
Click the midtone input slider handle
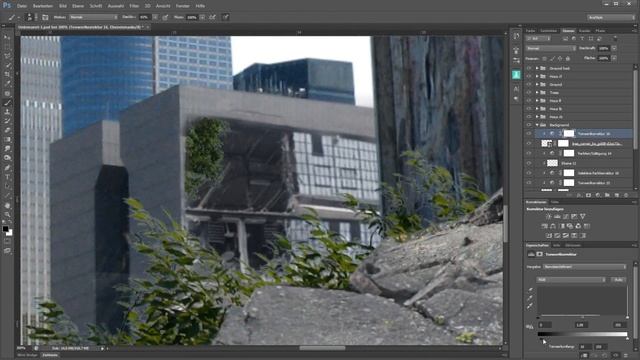[x=582, y=318]
